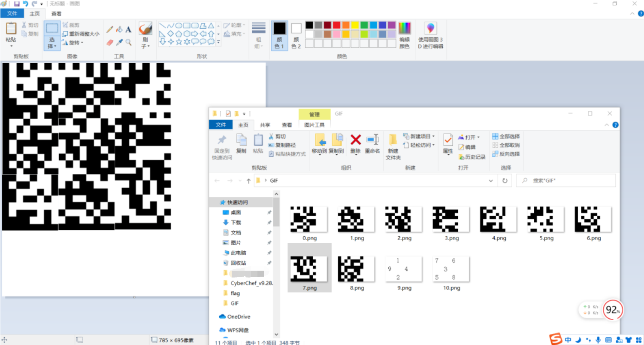Select the Fill with color bucket tool
This screenshot has width=644, height=345.
pos(119,30)
